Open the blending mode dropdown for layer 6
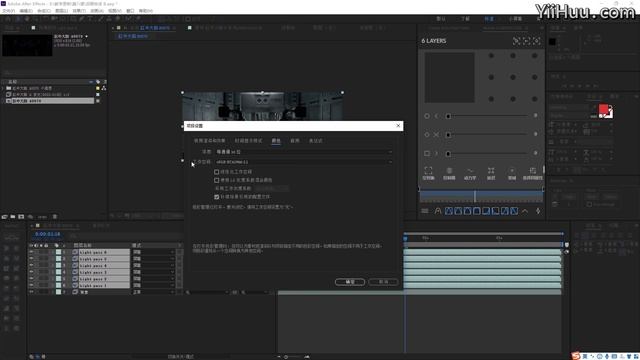The width and height of the screenshot is (640, 360). [153, 285]
